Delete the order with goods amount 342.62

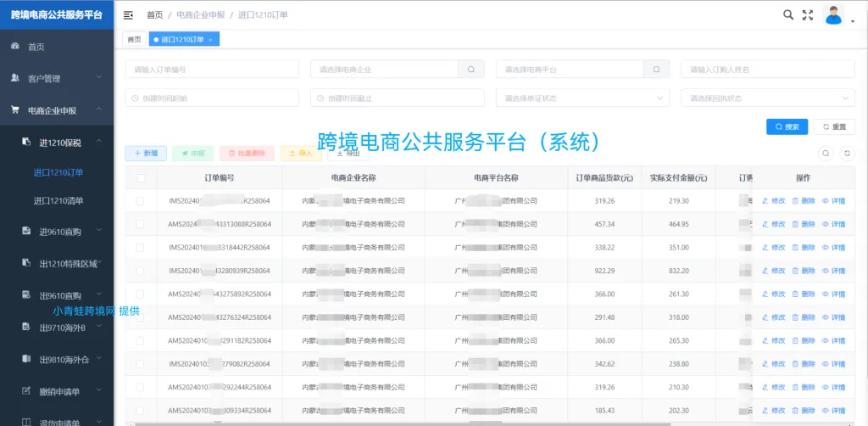click(804, 364)
